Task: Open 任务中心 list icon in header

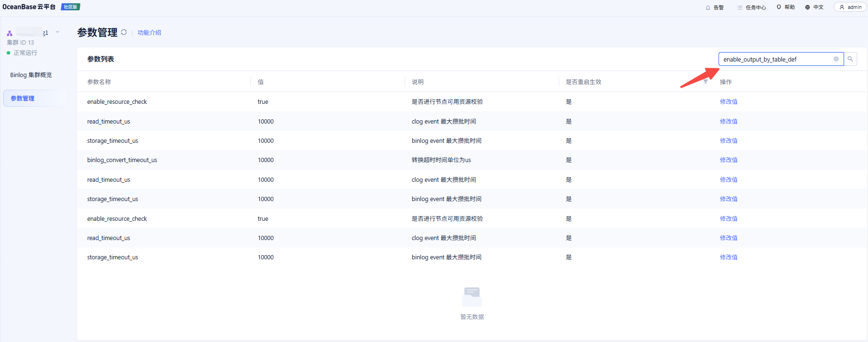Action: tap(740, 8)
